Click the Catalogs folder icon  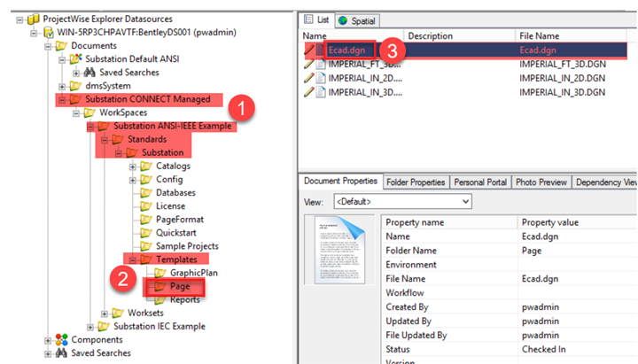tap(146, 166)
